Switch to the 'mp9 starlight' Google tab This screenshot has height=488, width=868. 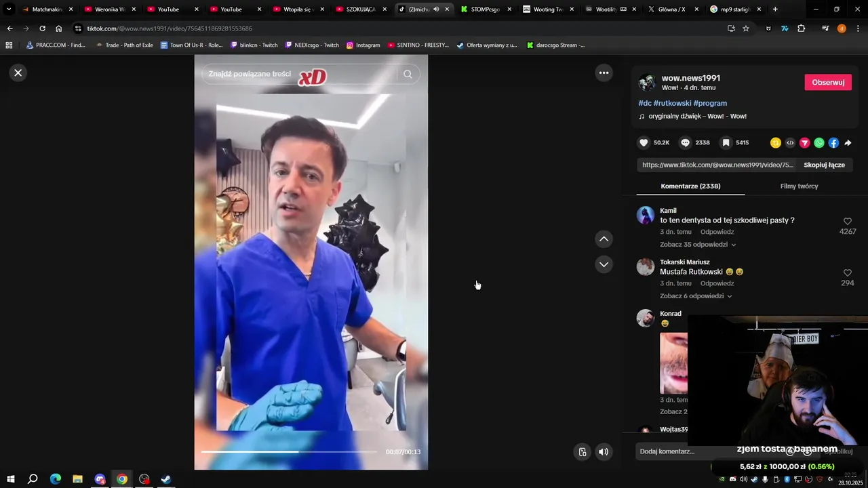click(x=735, y=9)
